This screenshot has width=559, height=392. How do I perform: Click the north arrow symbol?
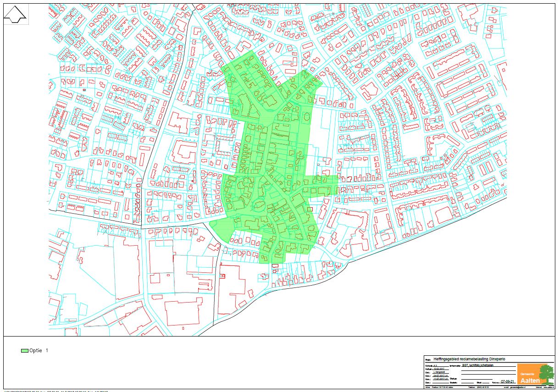click(x=15, y=14)
